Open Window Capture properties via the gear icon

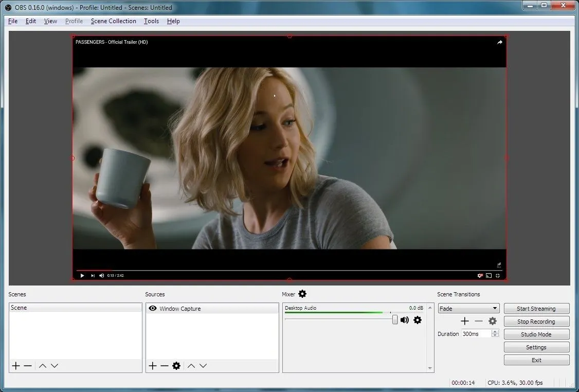point(176,365)
